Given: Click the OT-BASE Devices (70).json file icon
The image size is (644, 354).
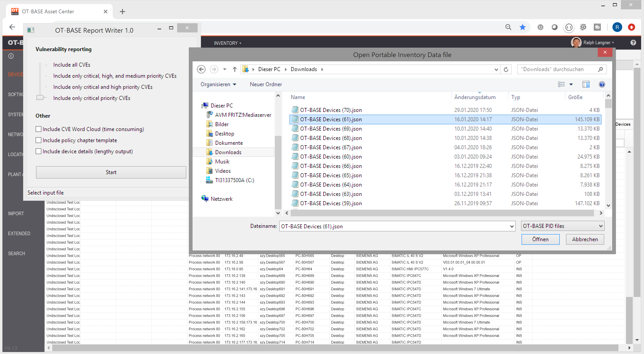Looking at the screenshot, I should pyautogui.click(x=295, y=110).
